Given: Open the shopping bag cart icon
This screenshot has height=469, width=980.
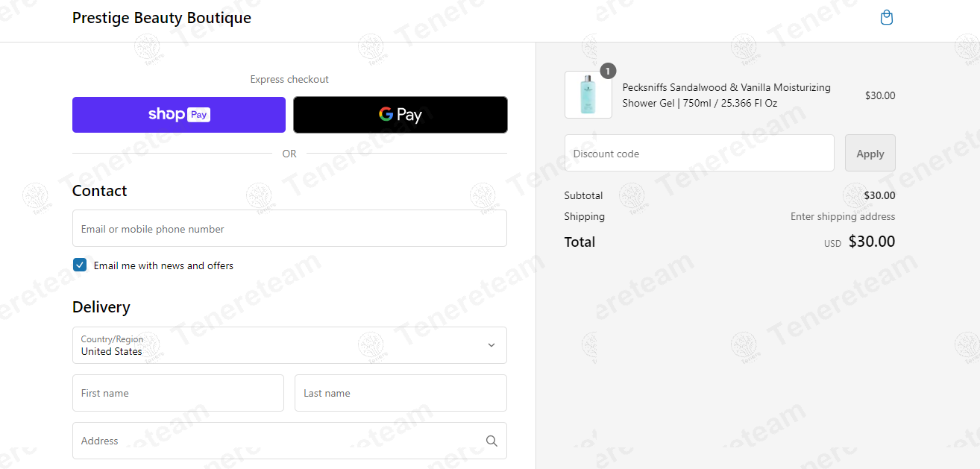Looking at the screenshot, I should point(887,17).
